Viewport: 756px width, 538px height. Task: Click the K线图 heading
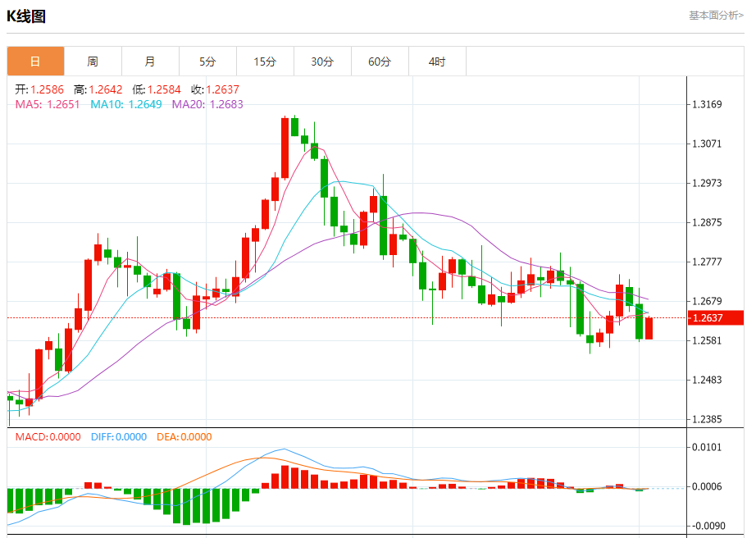click(x=26, y=16)
